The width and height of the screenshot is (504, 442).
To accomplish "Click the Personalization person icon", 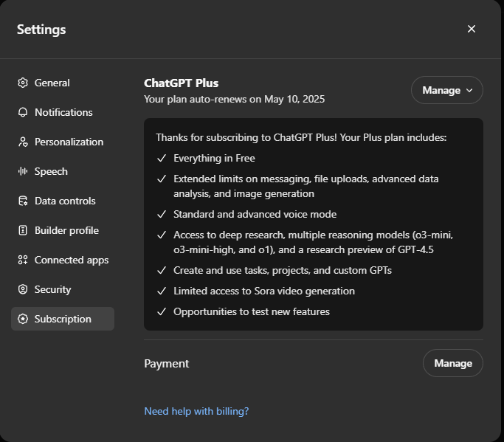I will coord(23,142).
